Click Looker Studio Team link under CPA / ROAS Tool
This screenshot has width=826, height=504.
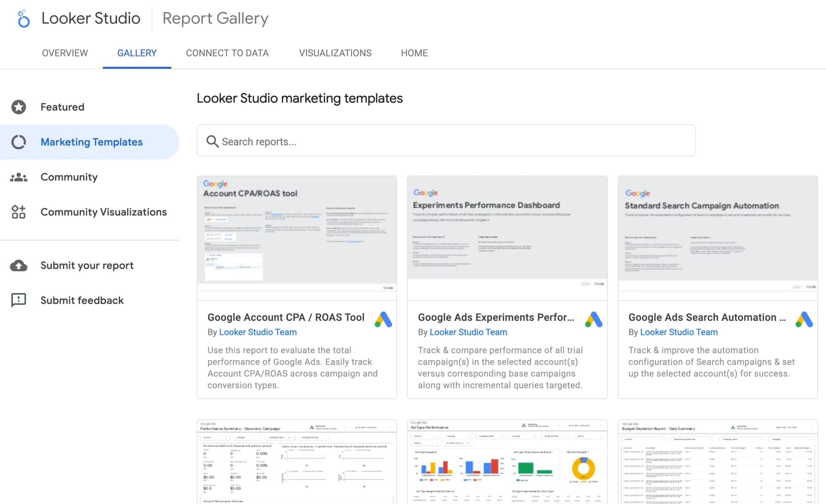258,332
